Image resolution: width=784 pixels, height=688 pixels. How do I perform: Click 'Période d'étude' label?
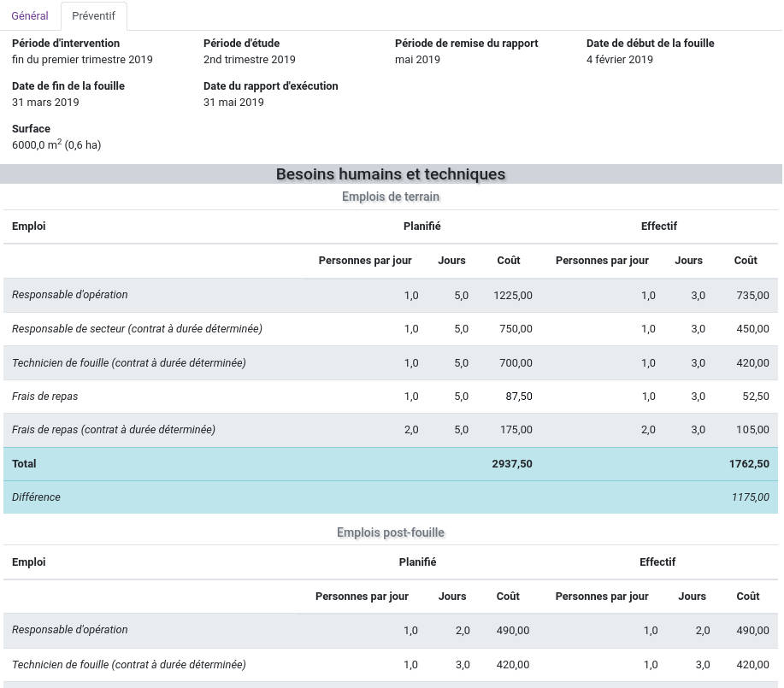tap(241, 44)
